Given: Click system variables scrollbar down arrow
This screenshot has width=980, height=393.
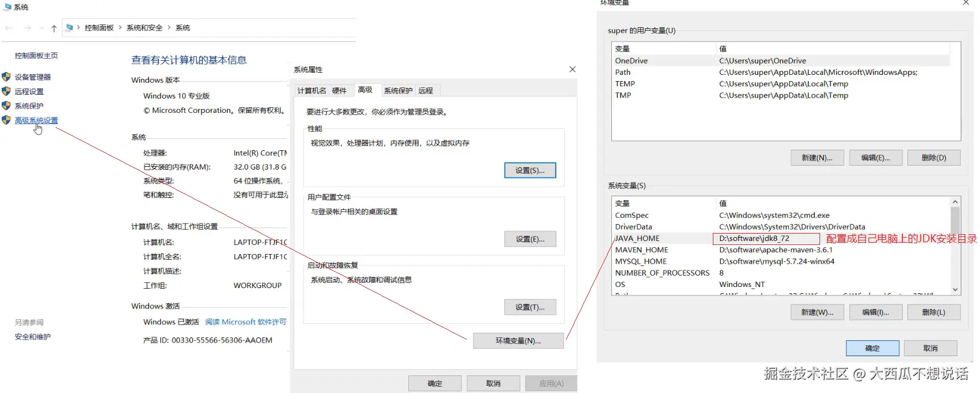Looking at the screenshot, I should (955, 290).
